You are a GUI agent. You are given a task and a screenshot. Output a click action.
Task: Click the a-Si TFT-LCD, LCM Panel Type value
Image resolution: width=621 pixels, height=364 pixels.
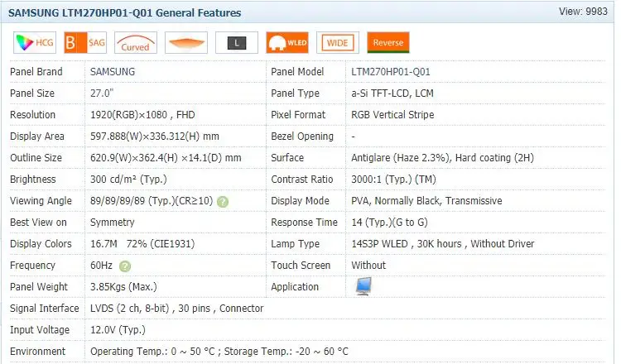[392, 93]
